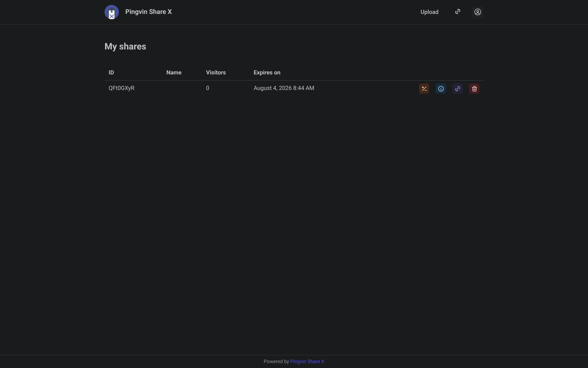Open the Pingvin Share X footer link
The height and width of the screenshot is (368, 588).
[x=307, y=361]
